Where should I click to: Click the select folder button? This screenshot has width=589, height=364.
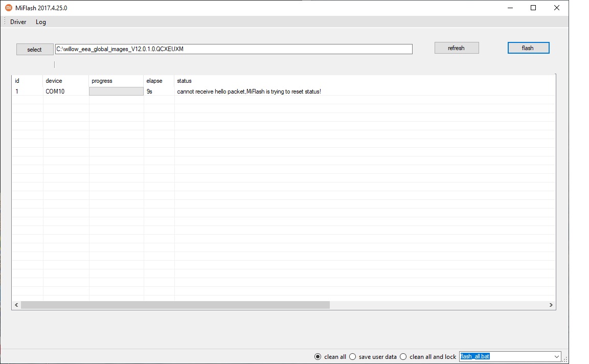[35, 49]
